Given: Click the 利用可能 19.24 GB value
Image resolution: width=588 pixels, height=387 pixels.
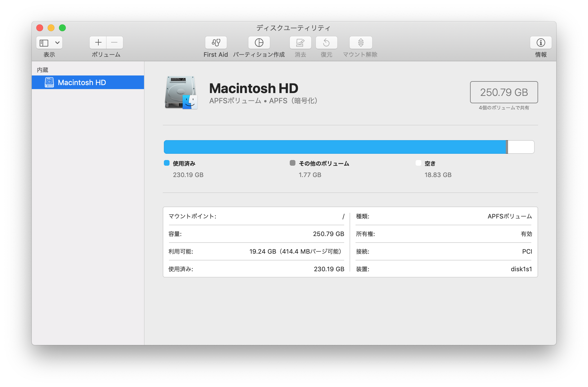Looking at the screenshot, I should [x=296, y=252].
